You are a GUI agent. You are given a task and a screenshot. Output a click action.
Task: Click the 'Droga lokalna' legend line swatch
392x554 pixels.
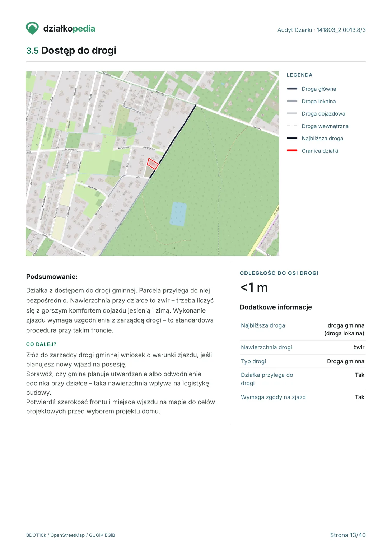coord(292,101)
